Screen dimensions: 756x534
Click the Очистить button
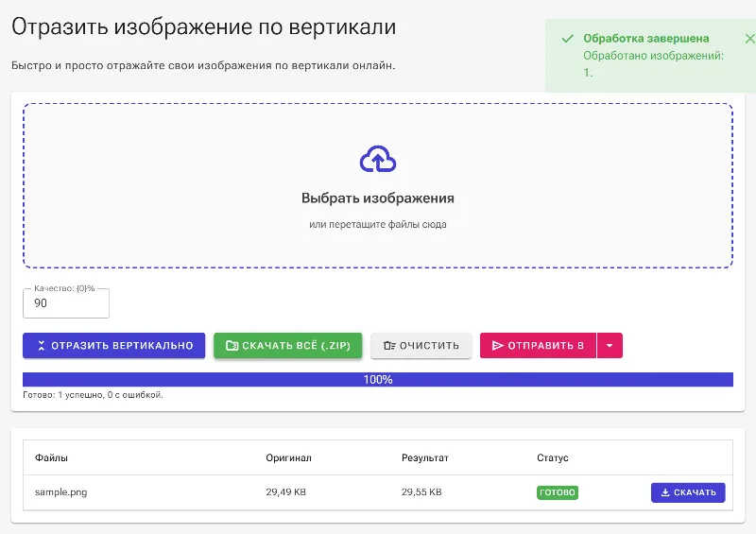click(421, 345)
